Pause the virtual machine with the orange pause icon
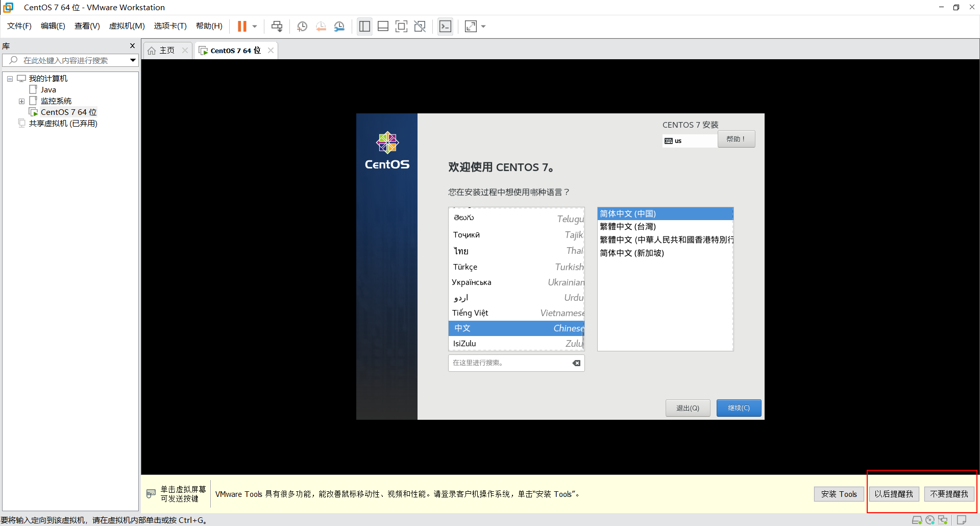 pyautogui.click(x=242, y=26)
